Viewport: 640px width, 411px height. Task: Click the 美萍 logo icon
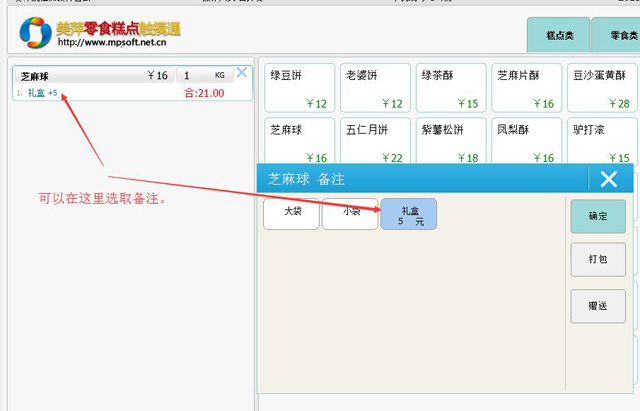coord(35,33)
